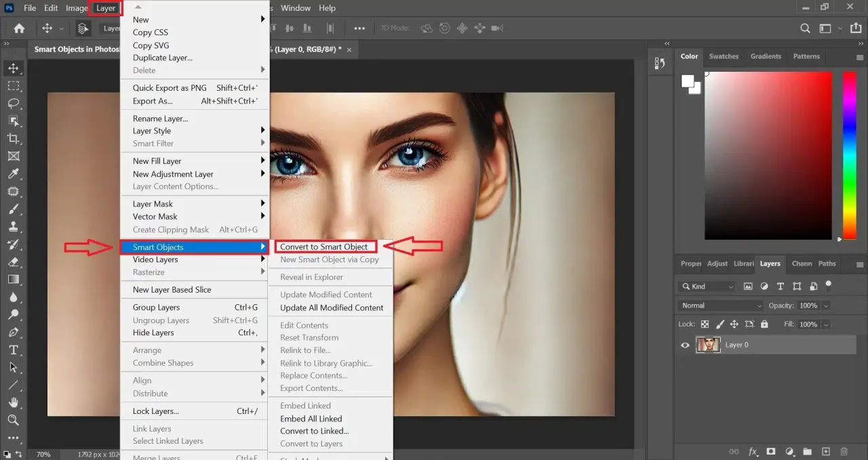Screen dimensions: 868x460
Task: Create a new layer
Action: (826, 451)
